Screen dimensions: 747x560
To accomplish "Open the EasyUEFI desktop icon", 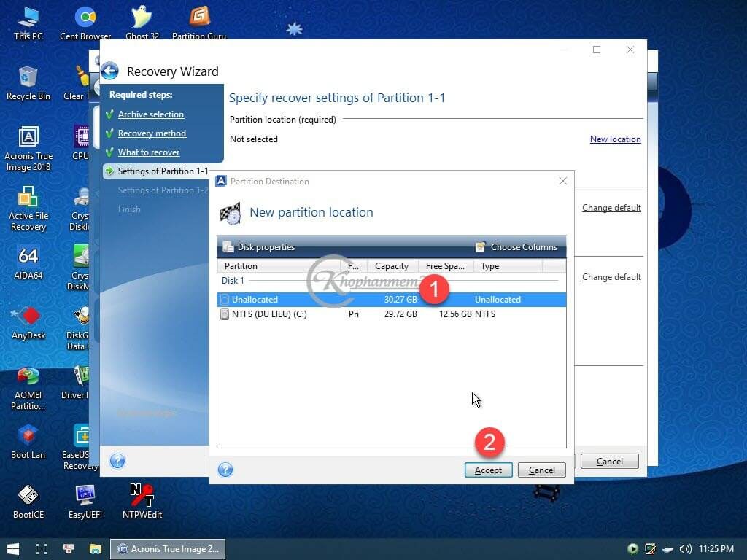I will [85, 500].
